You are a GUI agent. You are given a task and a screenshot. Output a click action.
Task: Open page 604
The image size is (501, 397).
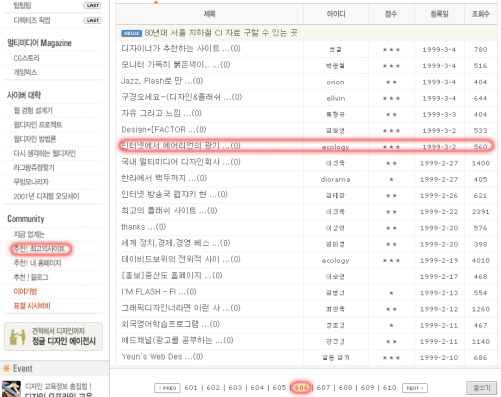257,388
